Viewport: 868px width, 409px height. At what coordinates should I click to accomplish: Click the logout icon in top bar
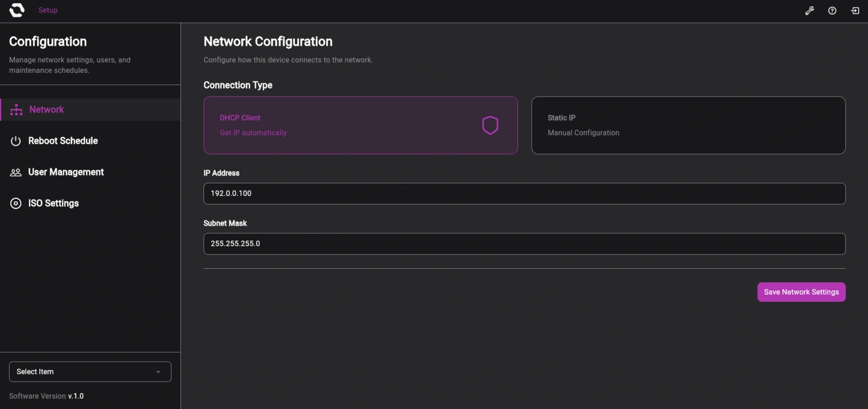coord(854,10)
